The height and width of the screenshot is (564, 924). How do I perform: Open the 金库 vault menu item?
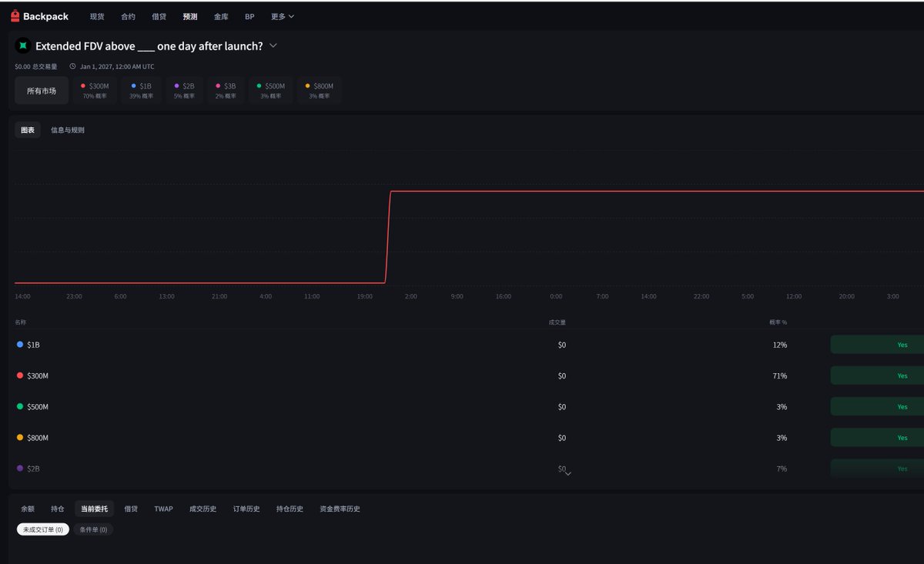tap(221, 16)
